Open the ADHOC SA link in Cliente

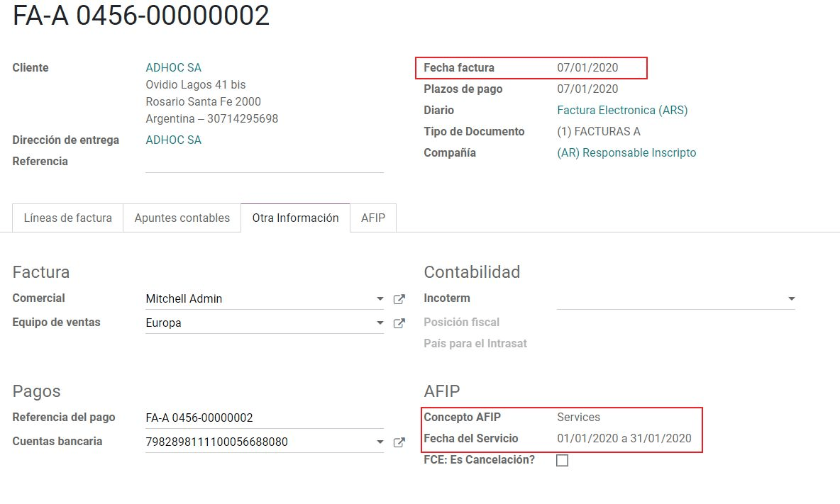(x=173, y=68)
